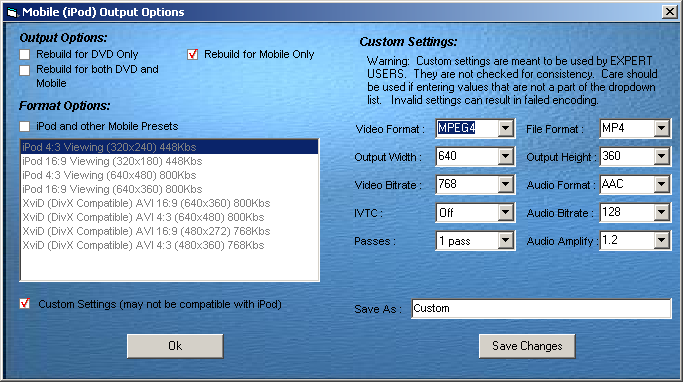
Task: Expand the Video Bitrate dropdown
Action: pos(505,185)
